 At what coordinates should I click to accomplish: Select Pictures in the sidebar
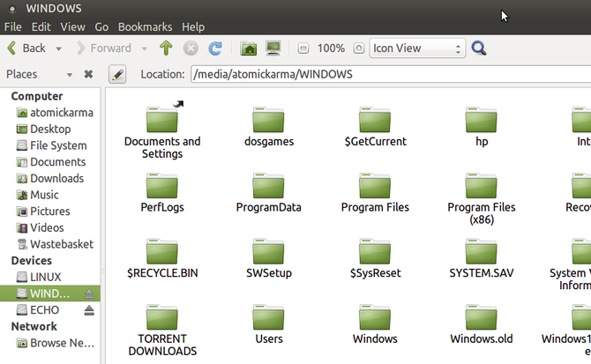tap(43, 212)
